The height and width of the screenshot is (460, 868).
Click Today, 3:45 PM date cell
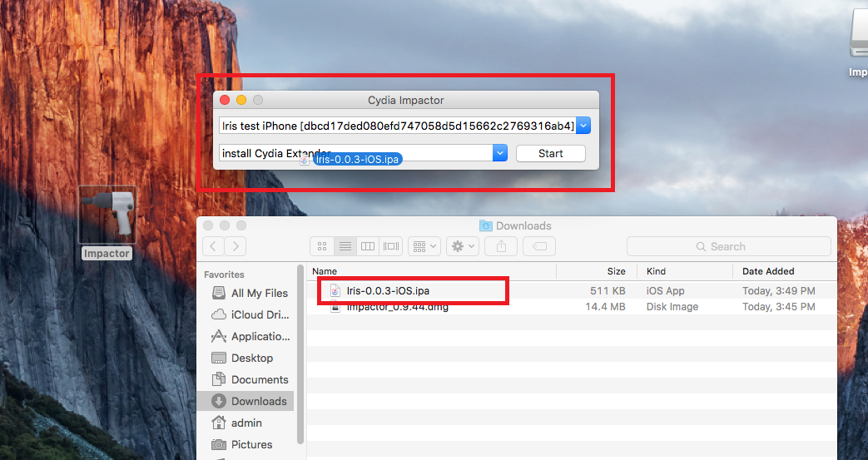click(x=778, y=307)
